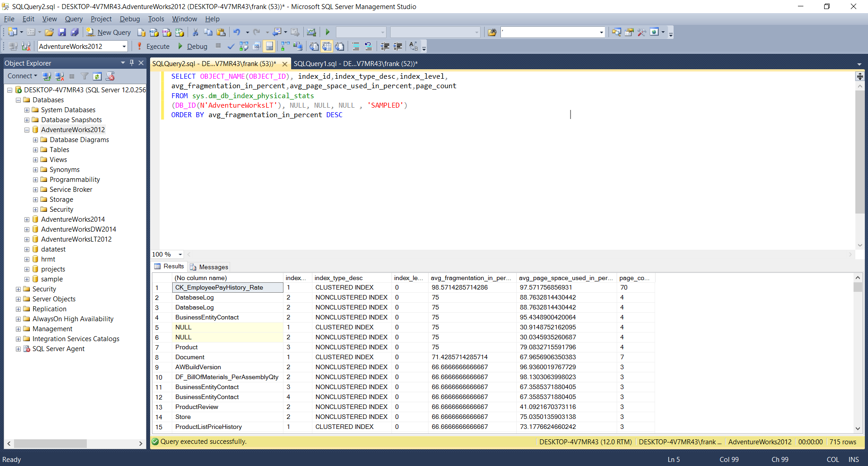The image size is (868, 466).
Task: Open the AdventureWorks2012 database dropdown
Action: (x=124, y=46)
